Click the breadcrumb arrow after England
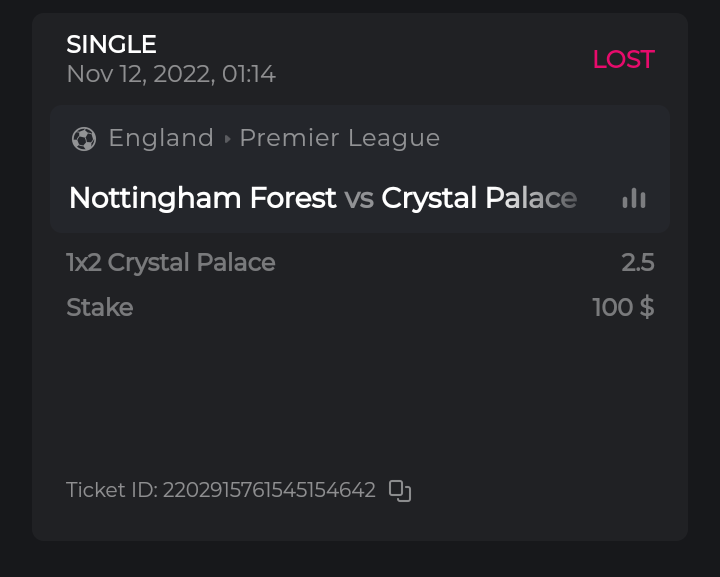 click(x=227, y=139)
